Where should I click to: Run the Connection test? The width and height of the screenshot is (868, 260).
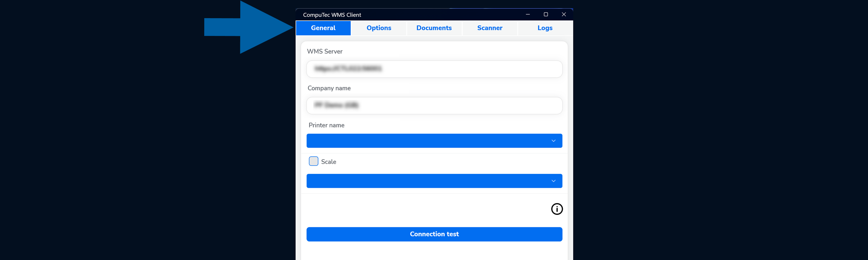(434, 234)
